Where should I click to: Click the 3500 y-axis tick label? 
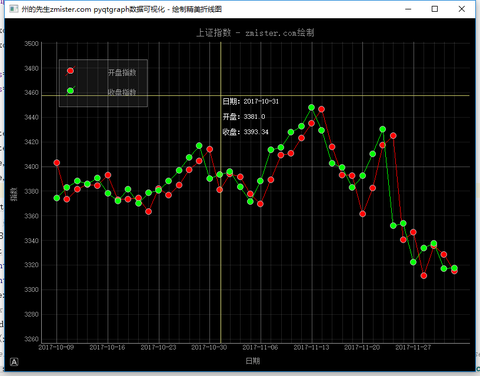click(31, 44)
